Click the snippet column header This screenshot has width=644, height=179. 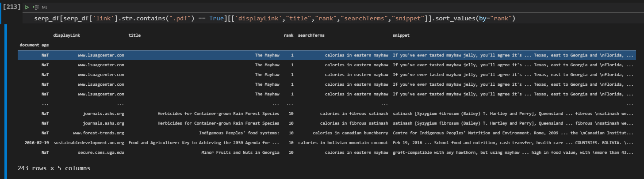point(401,35)
